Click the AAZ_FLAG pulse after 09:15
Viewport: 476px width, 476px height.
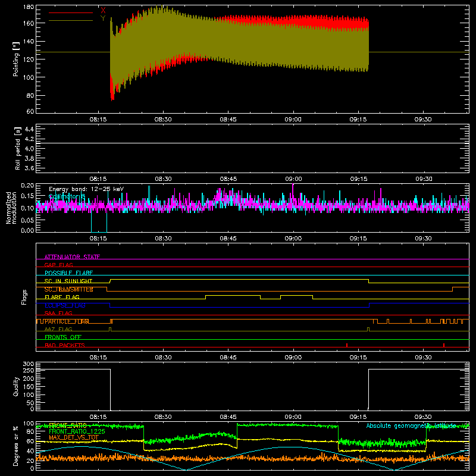[x=368, y=330]
